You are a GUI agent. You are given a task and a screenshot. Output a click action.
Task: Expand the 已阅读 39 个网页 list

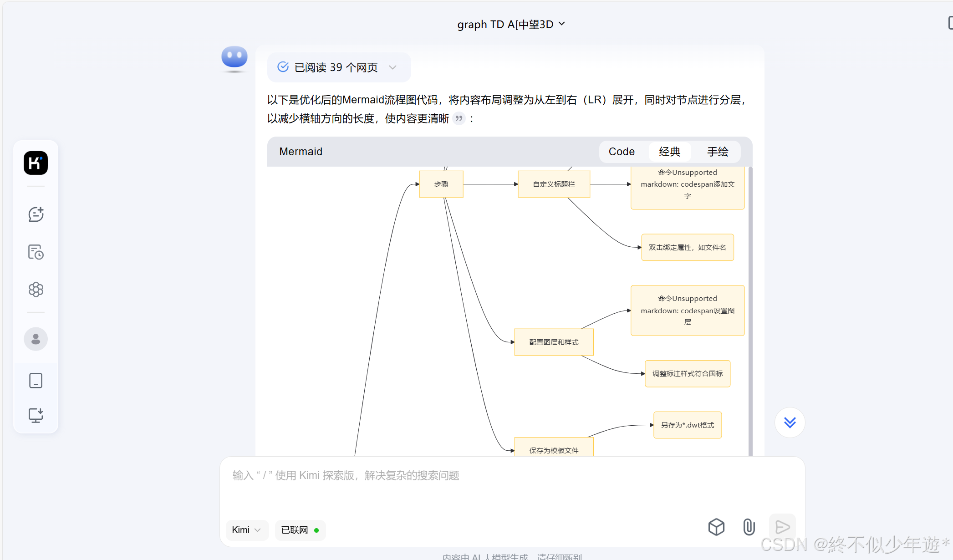click(x=338, y=67)
